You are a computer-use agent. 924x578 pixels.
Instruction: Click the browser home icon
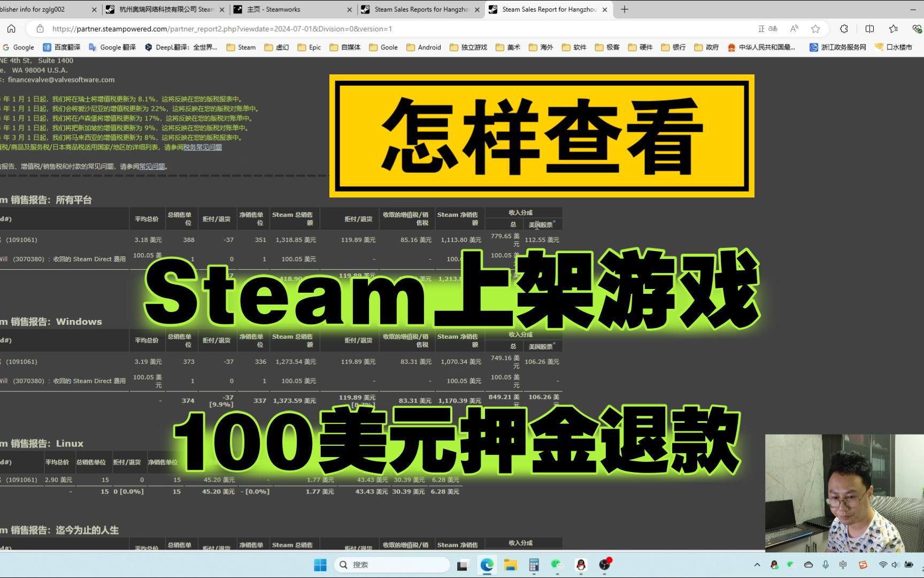tap(11, 29)
